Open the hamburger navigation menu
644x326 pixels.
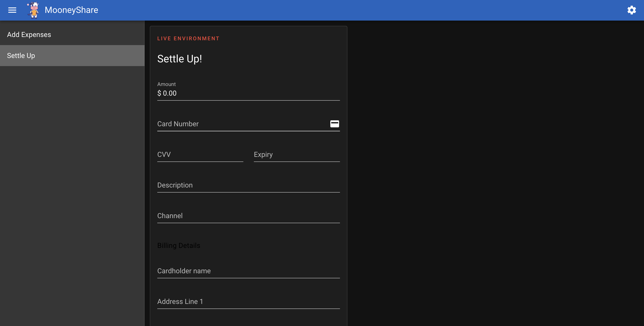tap(12, 10)
